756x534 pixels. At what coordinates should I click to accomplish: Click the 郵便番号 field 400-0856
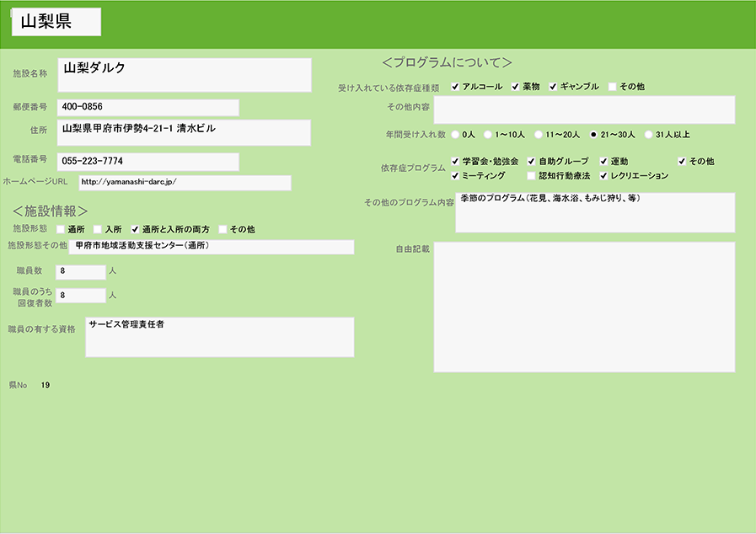click(x=148, y=107)
